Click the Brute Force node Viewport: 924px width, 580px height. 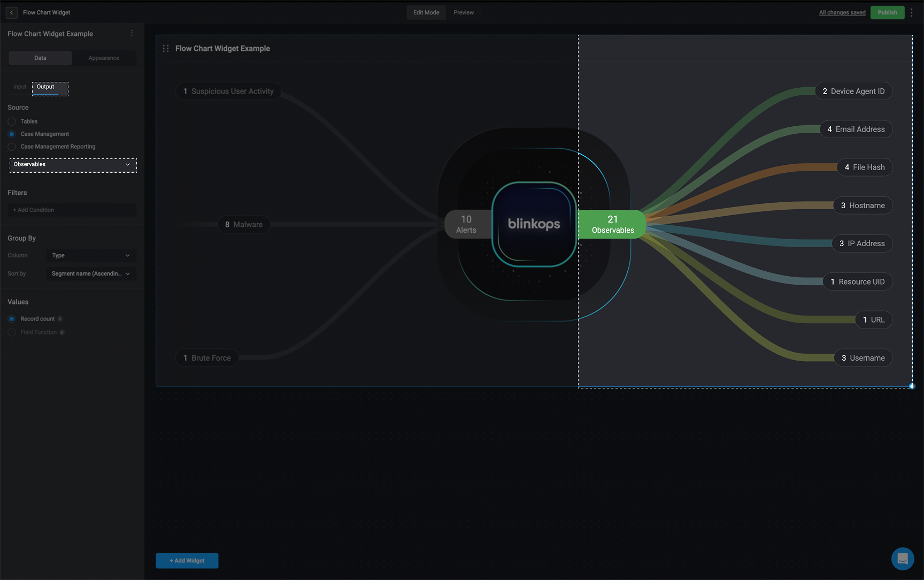[207, 358]
